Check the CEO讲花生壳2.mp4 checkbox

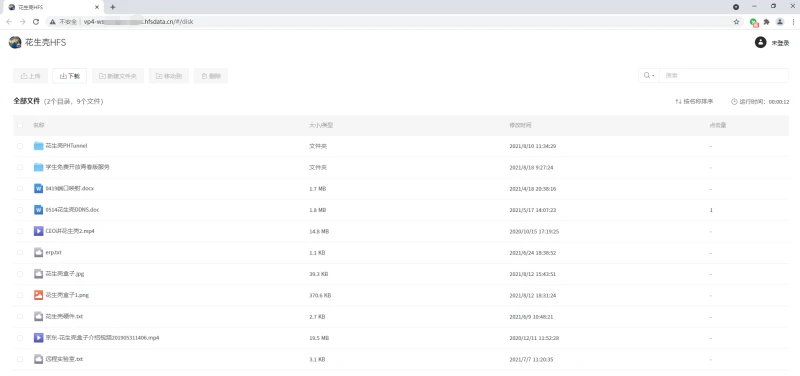[20, 231]
